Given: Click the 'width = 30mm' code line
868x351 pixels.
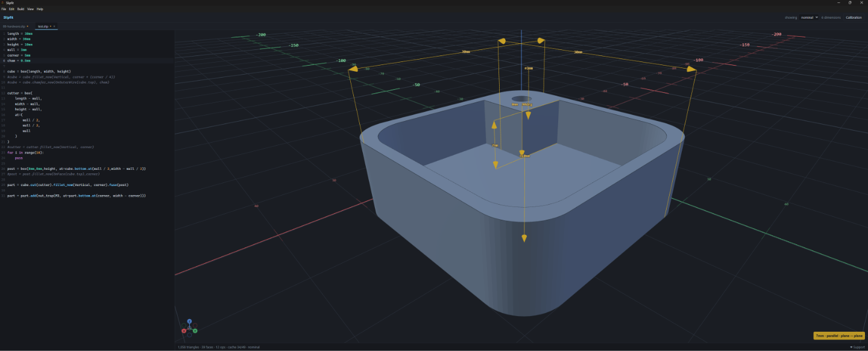Looking at the screenshot, I should tap(19, 39).
